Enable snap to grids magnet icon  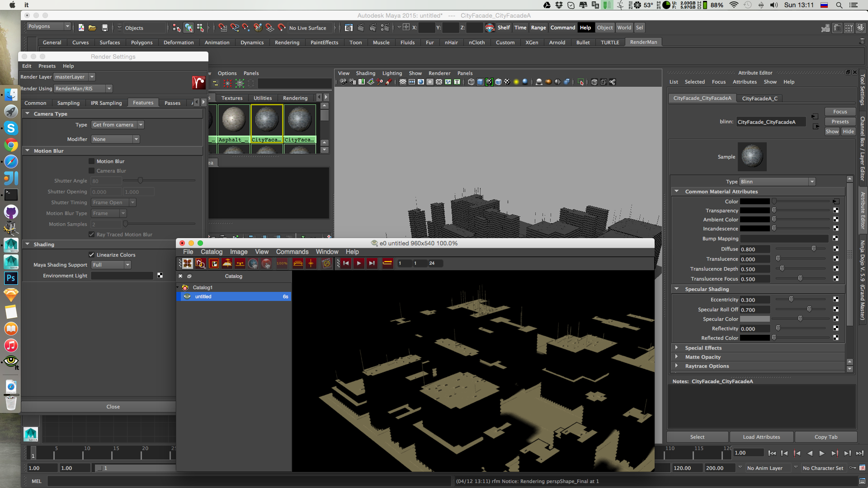pos(222,28)
